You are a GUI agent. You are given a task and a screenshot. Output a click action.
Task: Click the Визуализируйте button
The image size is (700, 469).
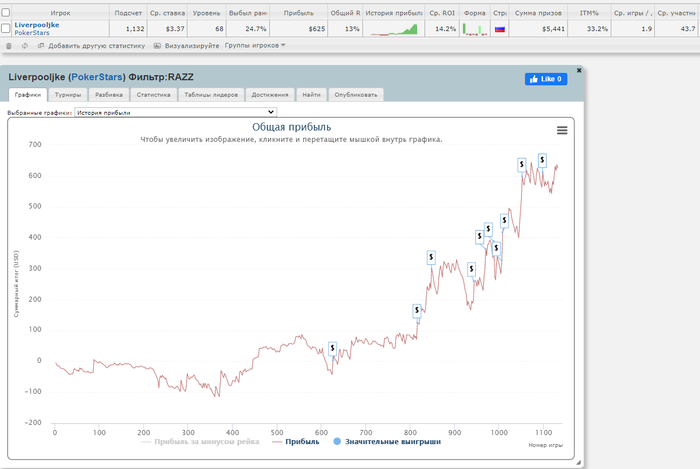pos(187,46)
